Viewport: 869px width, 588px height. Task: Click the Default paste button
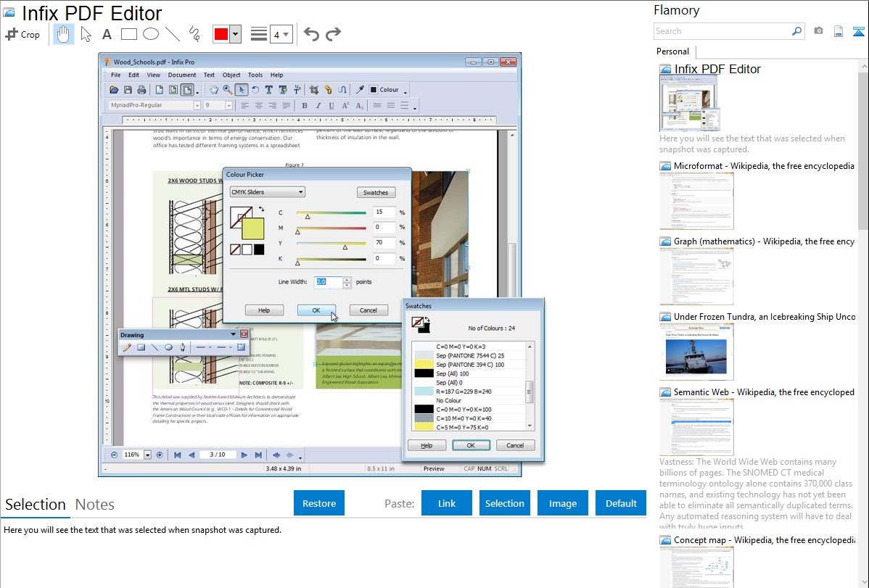[621, 503]
